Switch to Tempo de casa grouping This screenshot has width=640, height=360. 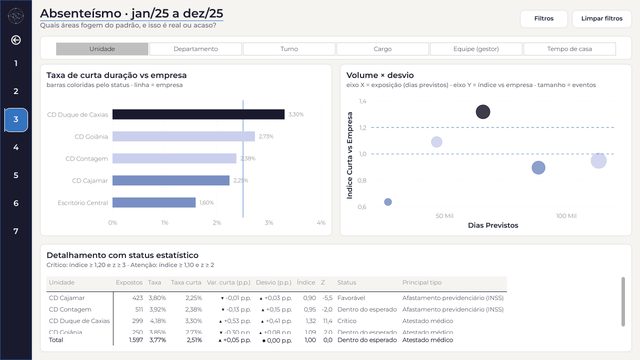(x=569, y=49)
